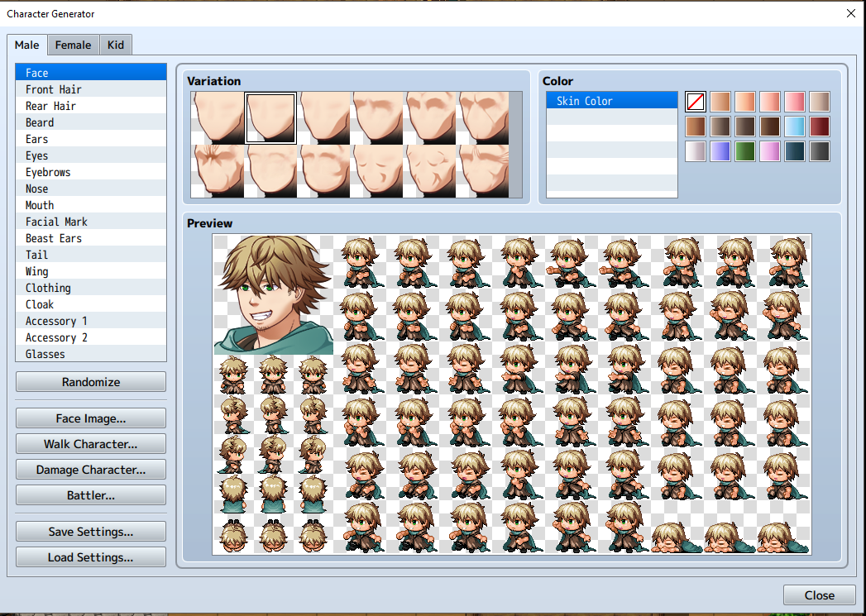866x616 pixels.
Task: Open the Kid tab
Action: (116, 45)
